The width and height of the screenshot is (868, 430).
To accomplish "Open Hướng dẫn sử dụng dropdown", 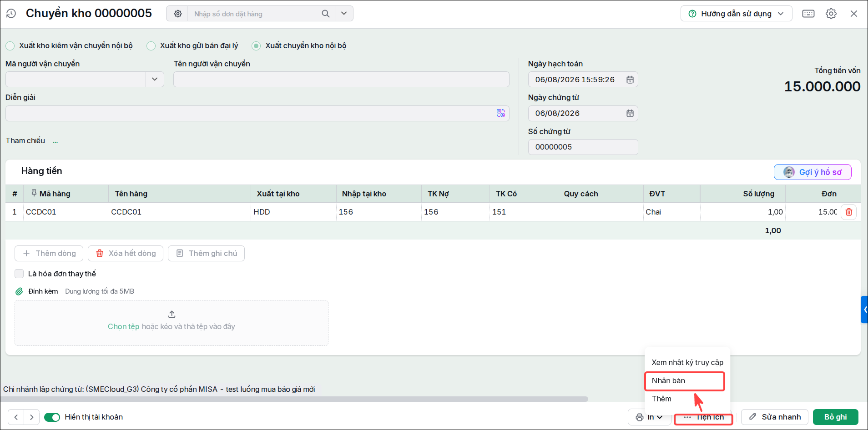I will coord(736,14).
